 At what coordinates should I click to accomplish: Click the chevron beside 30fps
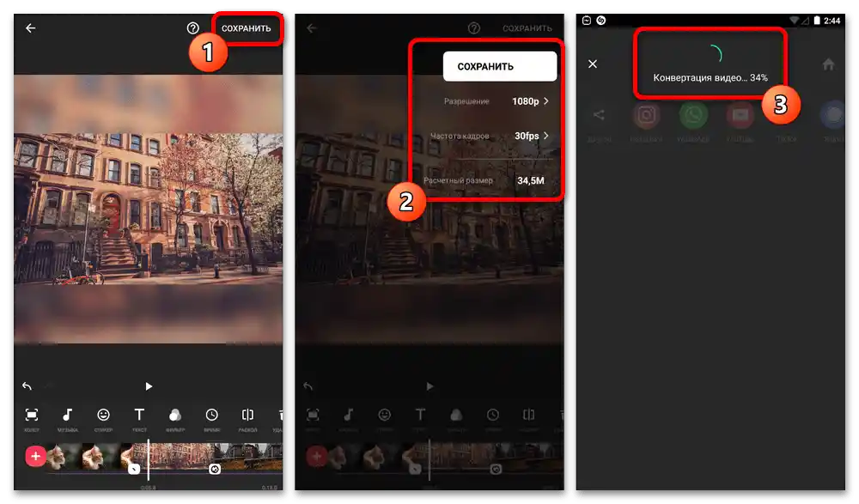[x=546, y=136]
